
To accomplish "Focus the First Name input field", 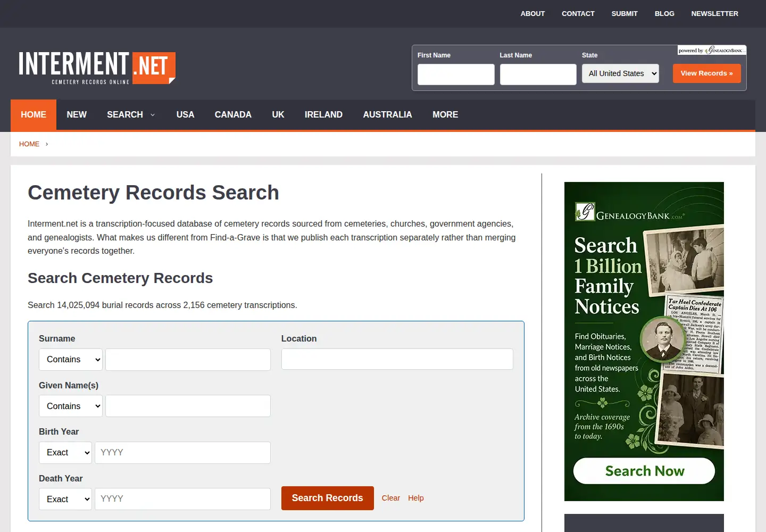I will (456, 74).
